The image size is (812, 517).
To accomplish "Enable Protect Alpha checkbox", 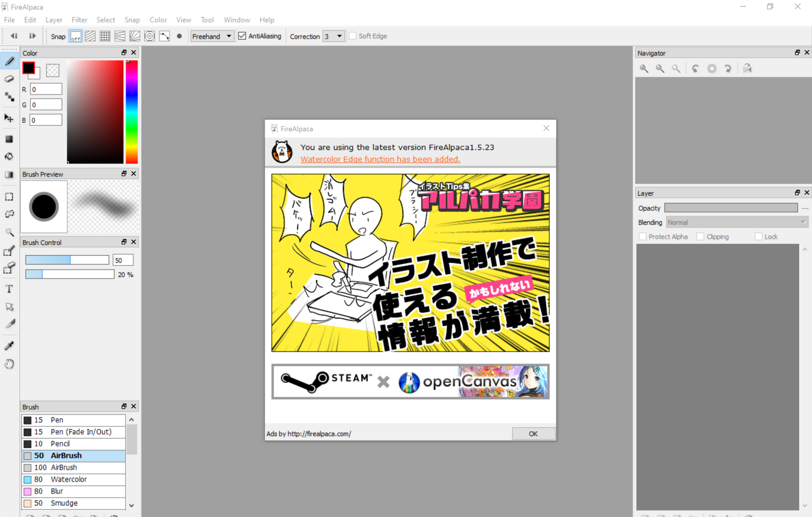I will 642,237.
